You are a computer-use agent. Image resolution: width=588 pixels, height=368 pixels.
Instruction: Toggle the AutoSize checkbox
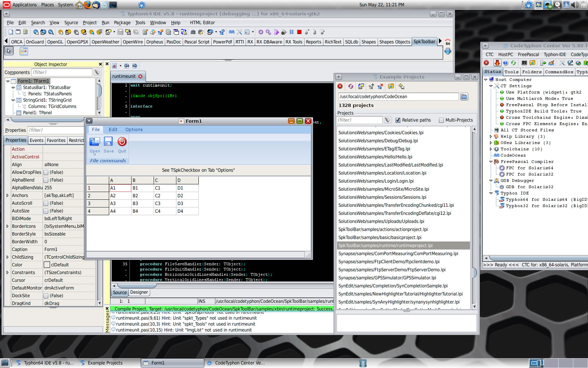pos(46,211)
